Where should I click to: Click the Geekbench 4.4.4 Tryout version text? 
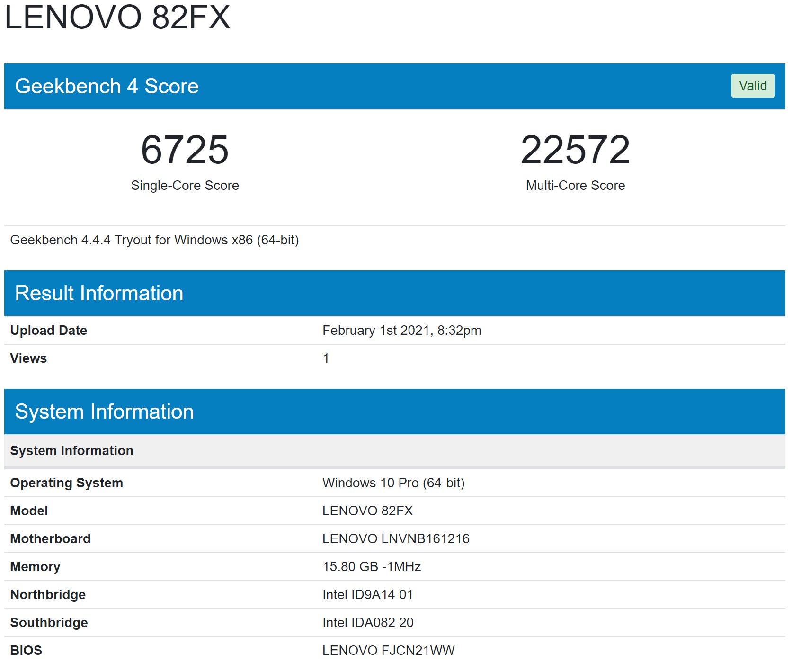[x=154, y=240]
